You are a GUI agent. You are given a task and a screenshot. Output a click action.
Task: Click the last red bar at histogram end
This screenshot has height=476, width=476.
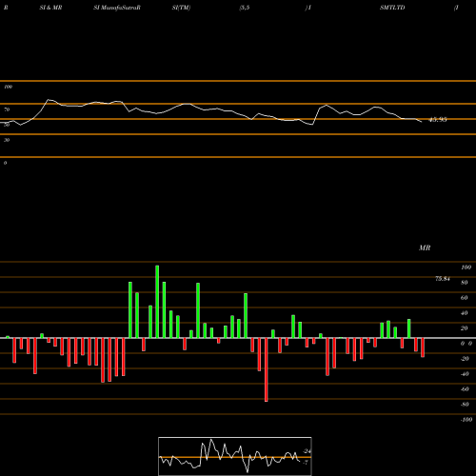423,347
